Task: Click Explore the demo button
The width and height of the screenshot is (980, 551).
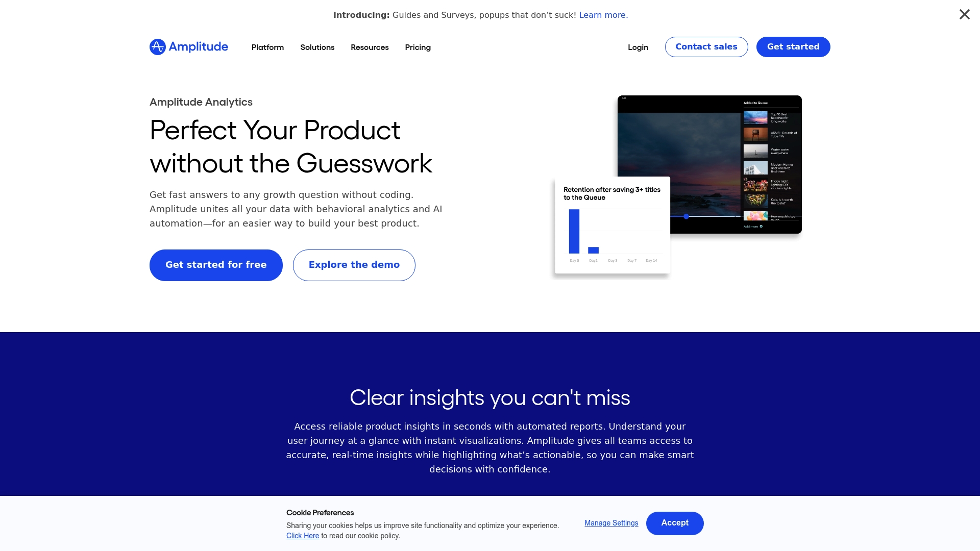Action: [354, 265]
